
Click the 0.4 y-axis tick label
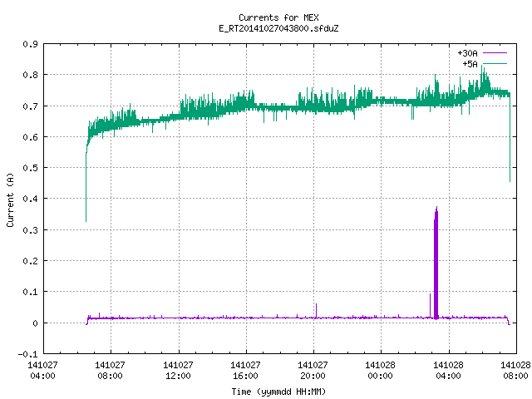point(30,199)
